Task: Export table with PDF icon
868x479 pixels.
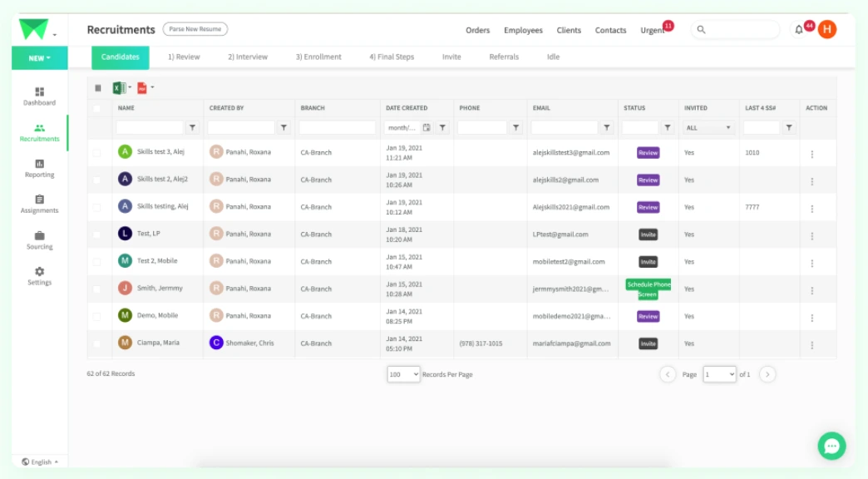Action: pyautogui.click(x=142, y=88)
